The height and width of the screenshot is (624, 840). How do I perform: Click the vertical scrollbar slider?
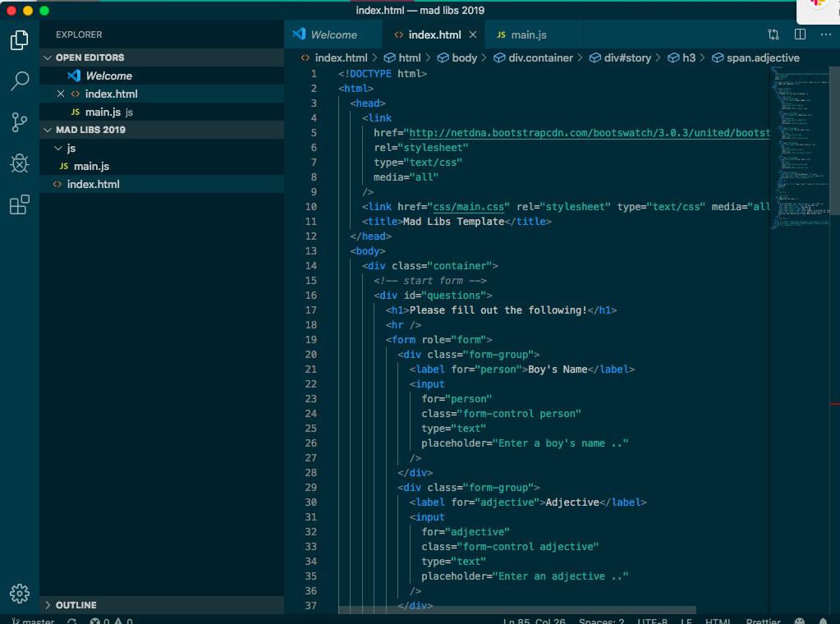pyautogui.click(x=834, y=140)
